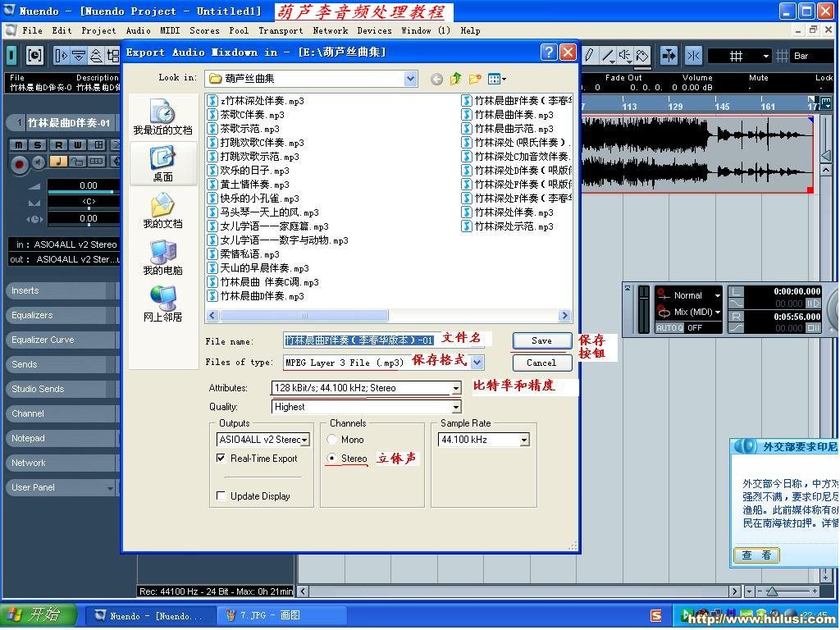
Task: Open the desktop (桌面) location in places bar
Action: (163, 163)
